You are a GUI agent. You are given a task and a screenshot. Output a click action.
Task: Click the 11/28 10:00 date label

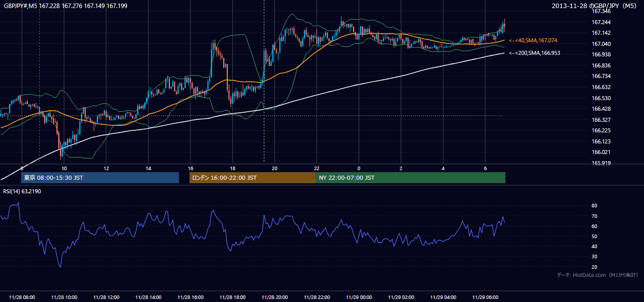pos(64,297)
